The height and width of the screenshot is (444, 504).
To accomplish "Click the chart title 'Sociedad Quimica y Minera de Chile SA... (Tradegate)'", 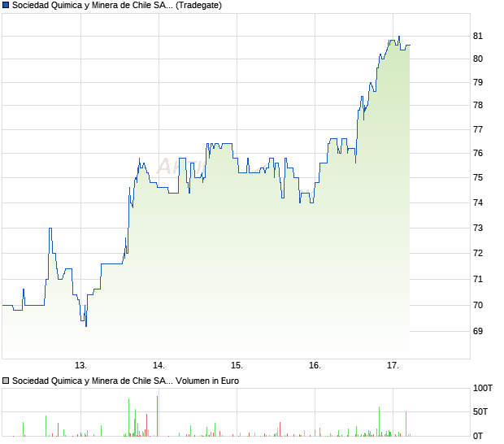I will point(117,5).
